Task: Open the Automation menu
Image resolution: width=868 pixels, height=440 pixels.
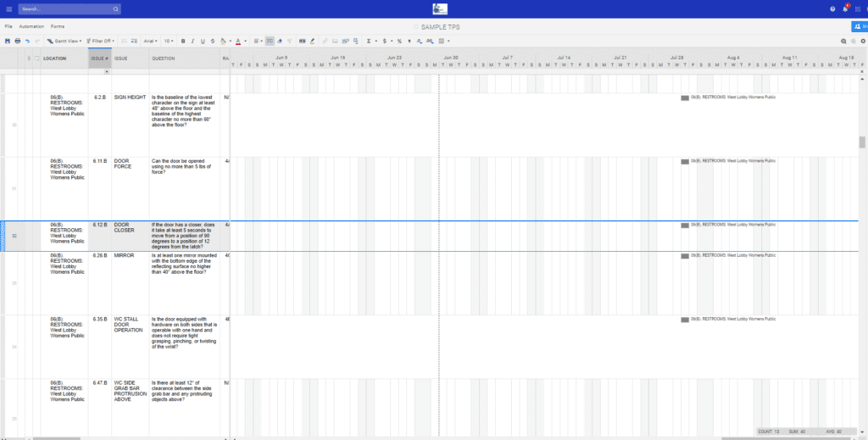Action: click(x=31, y=26)
